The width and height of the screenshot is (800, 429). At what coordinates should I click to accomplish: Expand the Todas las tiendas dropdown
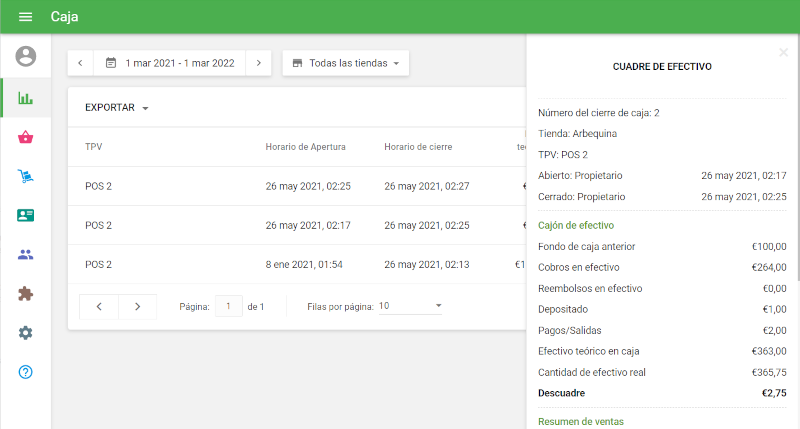[x=345, y=63]
